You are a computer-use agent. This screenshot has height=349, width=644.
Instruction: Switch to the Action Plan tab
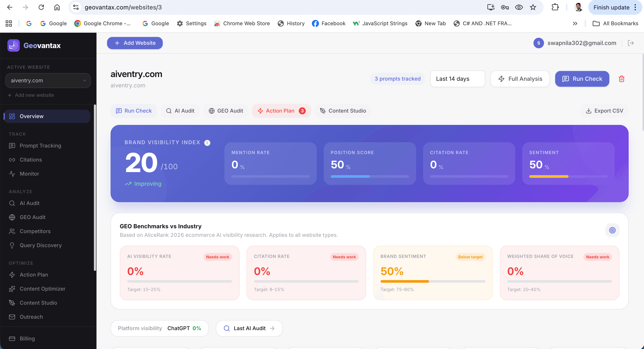coord(281,111)
